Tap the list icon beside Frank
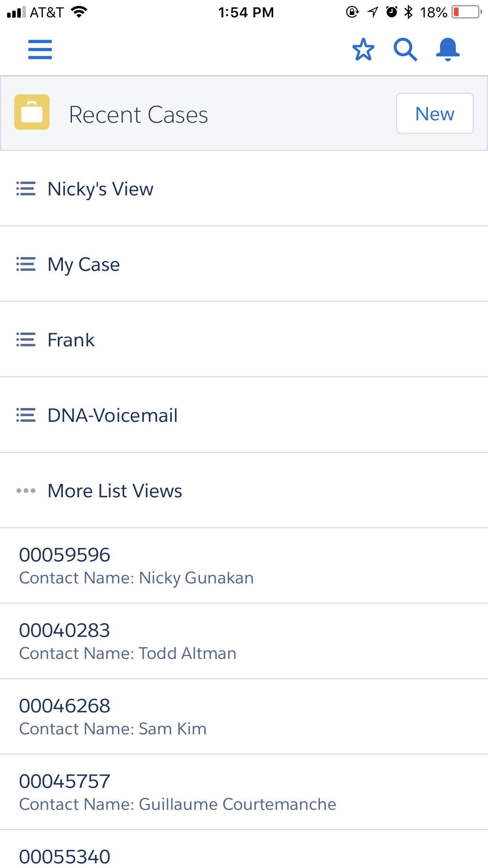488x868 pixels. coord(26,340)
